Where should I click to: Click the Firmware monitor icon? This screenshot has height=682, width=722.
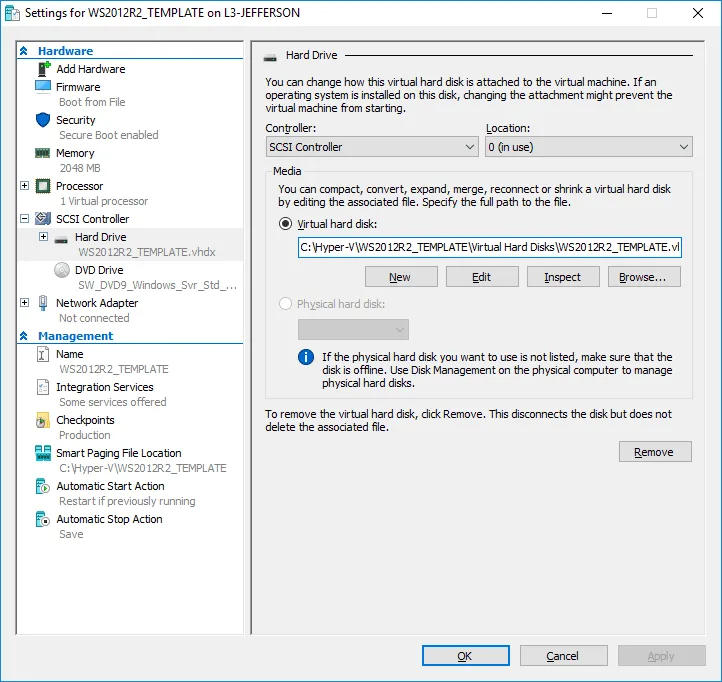[43, 87]
